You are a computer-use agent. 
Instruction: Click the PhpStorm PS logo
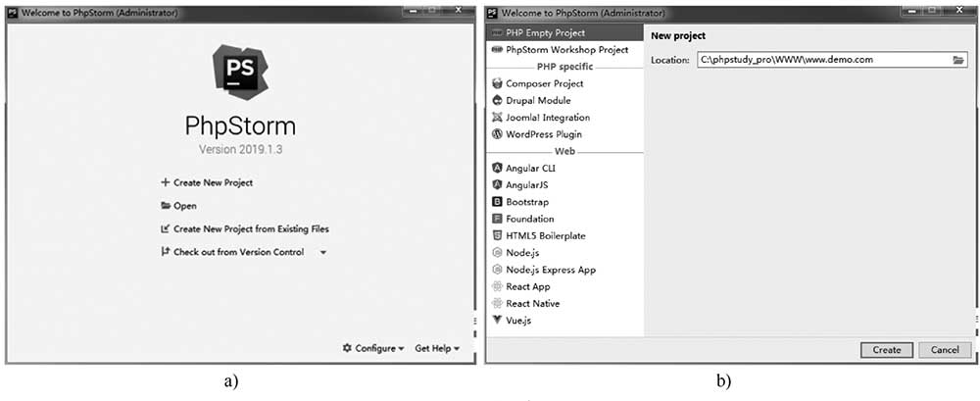coord(240,72)
